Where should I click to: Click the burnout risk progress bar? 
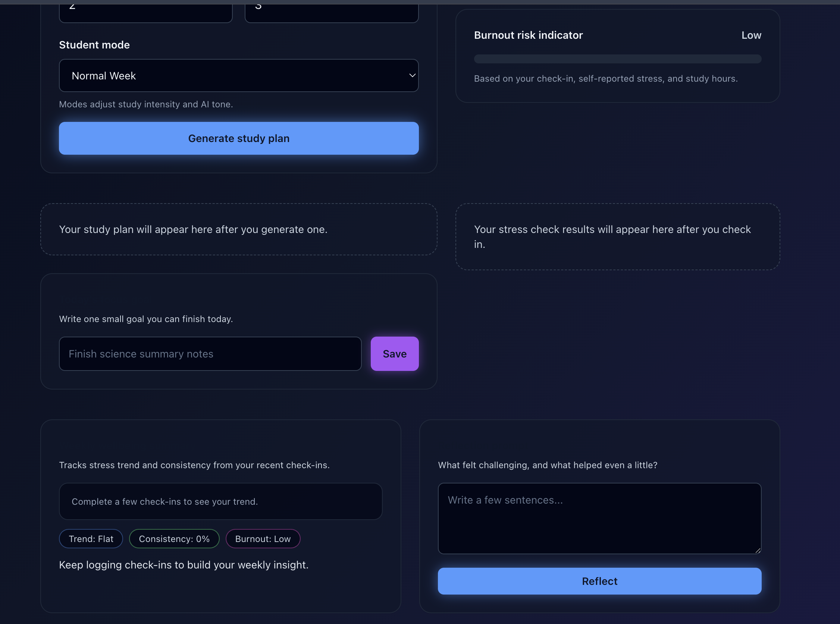(x=617, y=59)
